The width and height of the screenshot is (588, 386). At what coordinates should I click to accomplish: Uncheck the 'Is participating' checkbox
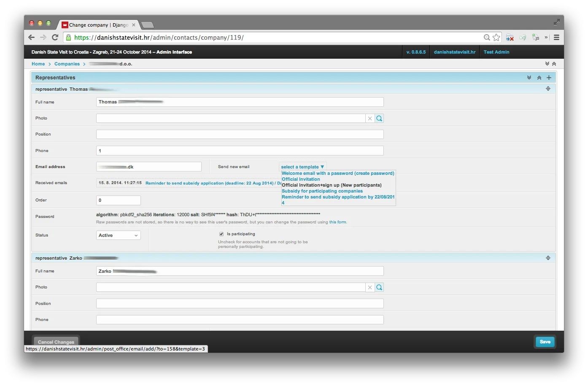tap(221, 234)
